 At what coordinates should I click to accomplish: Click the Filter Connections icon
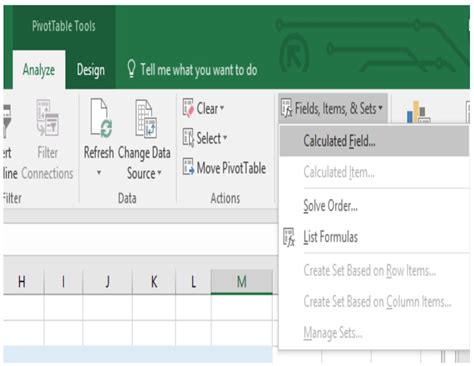click(x=48, y=118)
